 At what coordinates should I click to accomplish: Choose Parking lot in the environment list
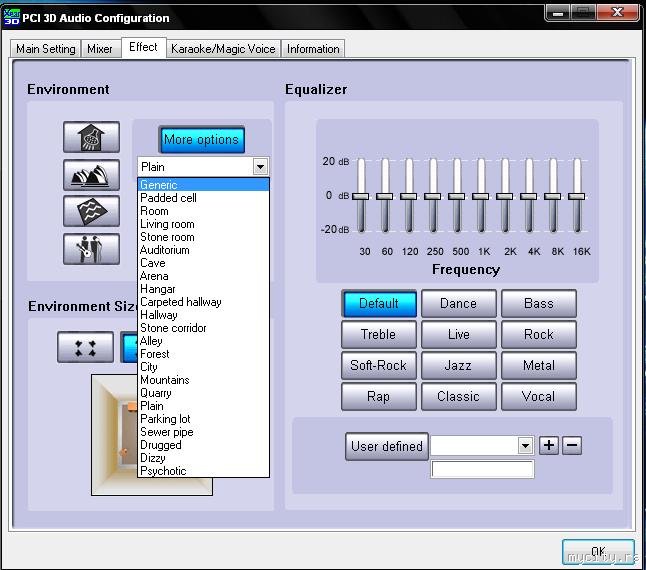[204, 419]
